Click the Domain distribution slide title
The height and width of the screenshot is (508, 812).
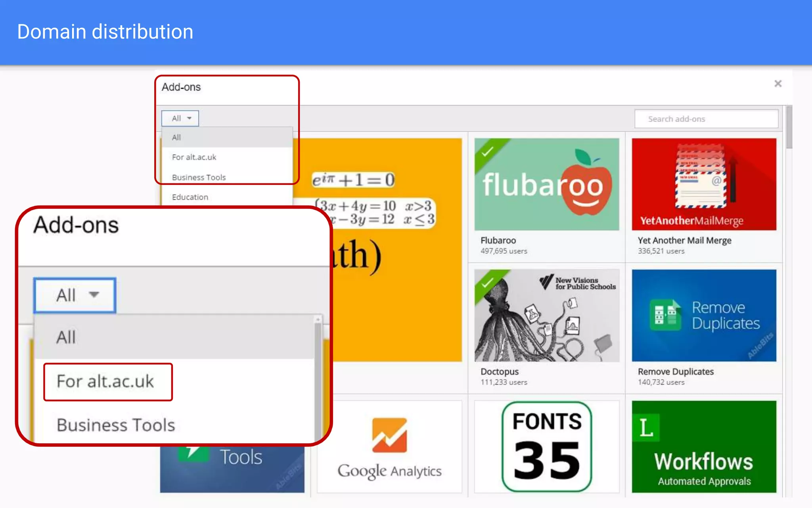[105, 32]
